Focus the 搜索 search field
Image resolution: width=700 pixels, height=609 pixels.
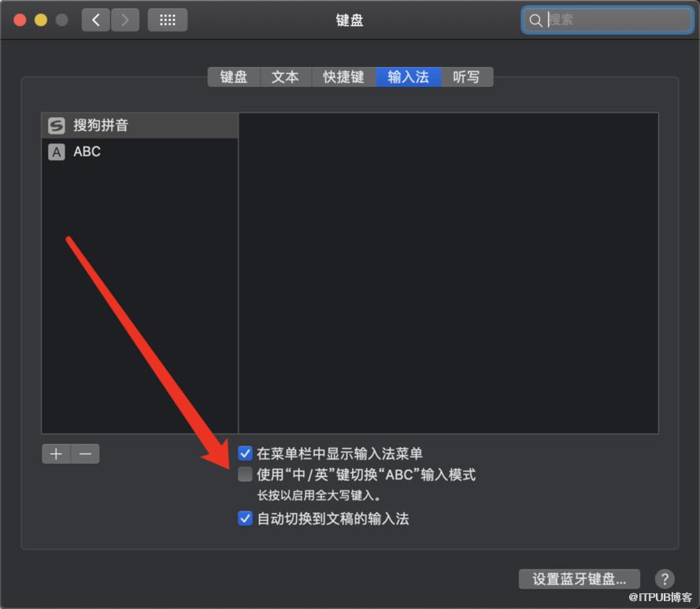[608, 20]
